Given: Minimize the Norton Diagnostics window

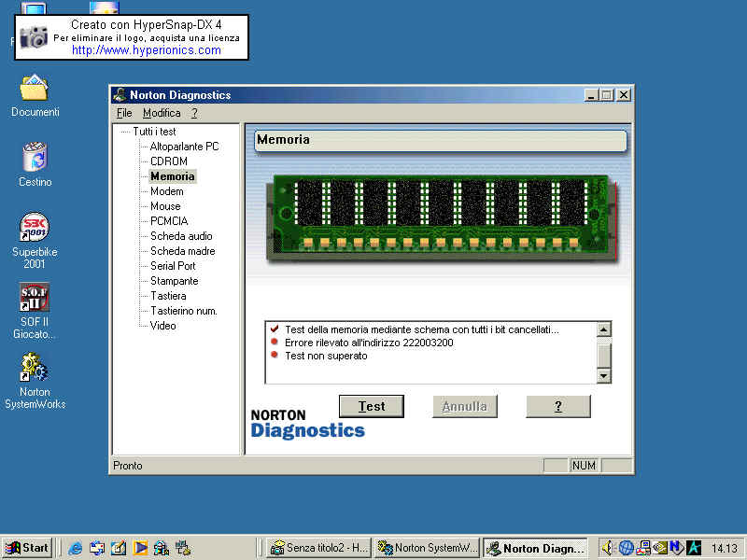Looking at the screenshot, I should [591, 95].
